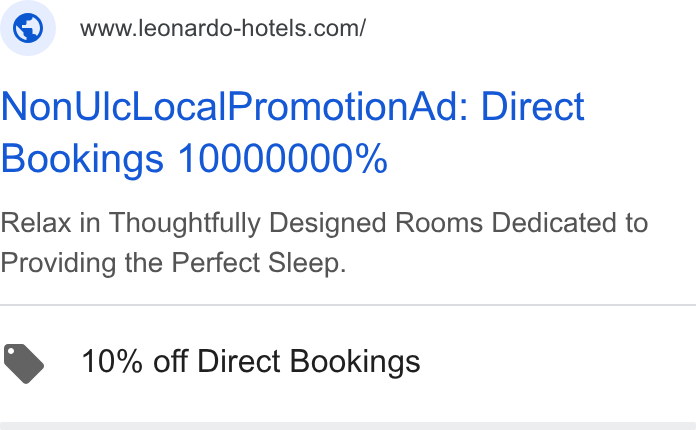Click the word 'Direct' in blue headline
696x430 pixels.
point(533,107)
